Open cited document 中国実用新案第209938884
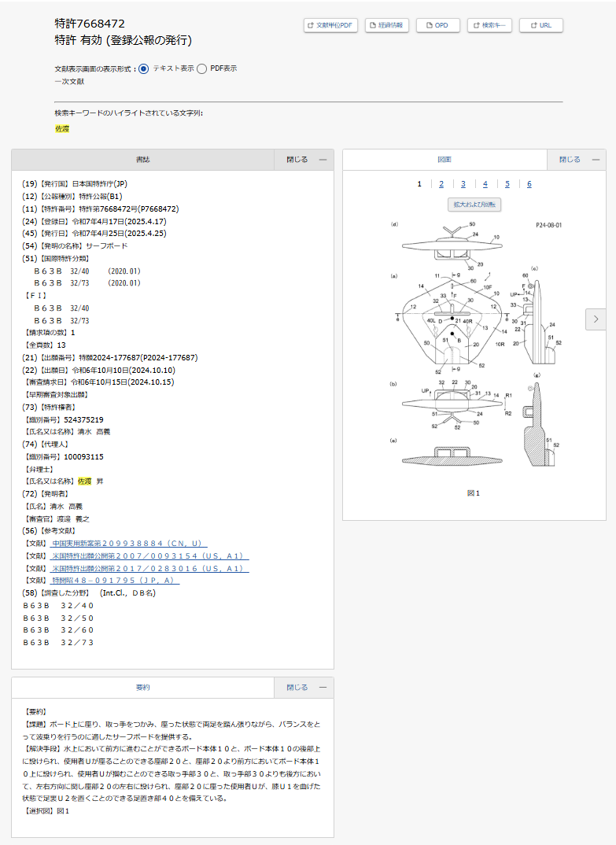Image resolution: width=616 pixels, height=845 pixels. click(x=128, y=544)
